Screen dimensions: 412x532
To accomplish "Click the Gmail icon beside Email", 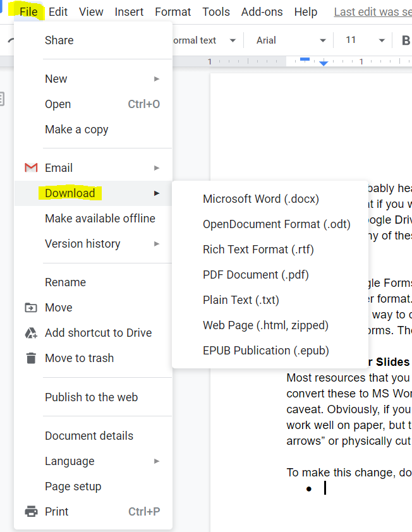I will tap(31, 167).
